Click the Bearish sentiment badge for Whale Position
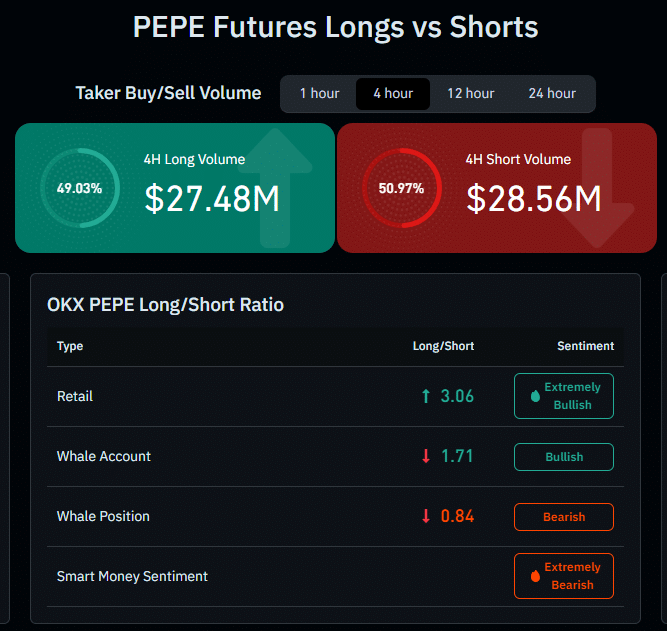 click(x=564, y=517)
